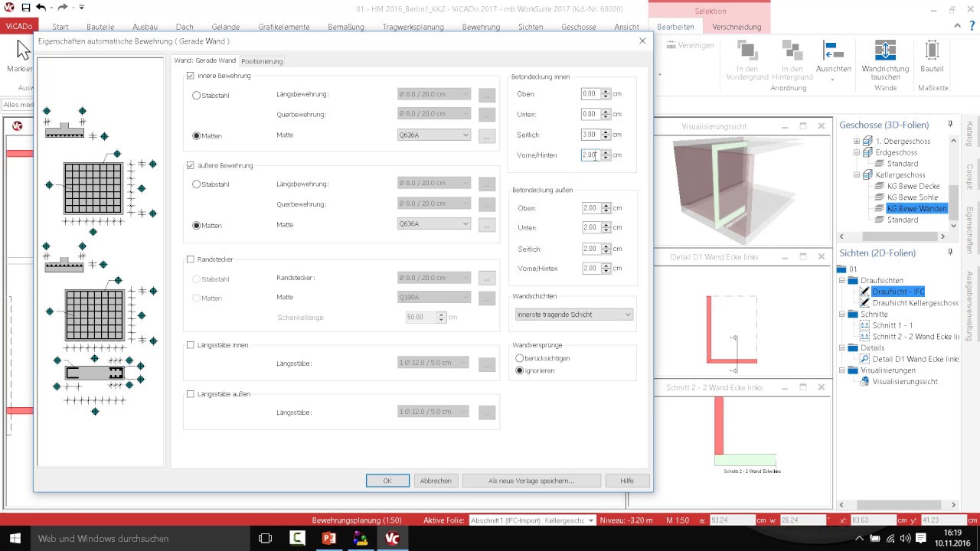Switch to the Positionierung tab

[x=262, y=61]
